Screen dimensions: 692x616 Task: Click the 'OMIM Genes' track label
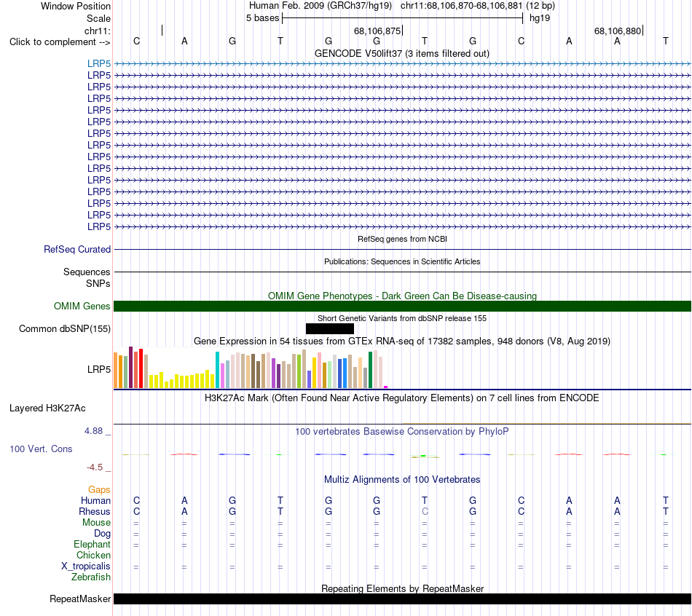tap(82, 307)
